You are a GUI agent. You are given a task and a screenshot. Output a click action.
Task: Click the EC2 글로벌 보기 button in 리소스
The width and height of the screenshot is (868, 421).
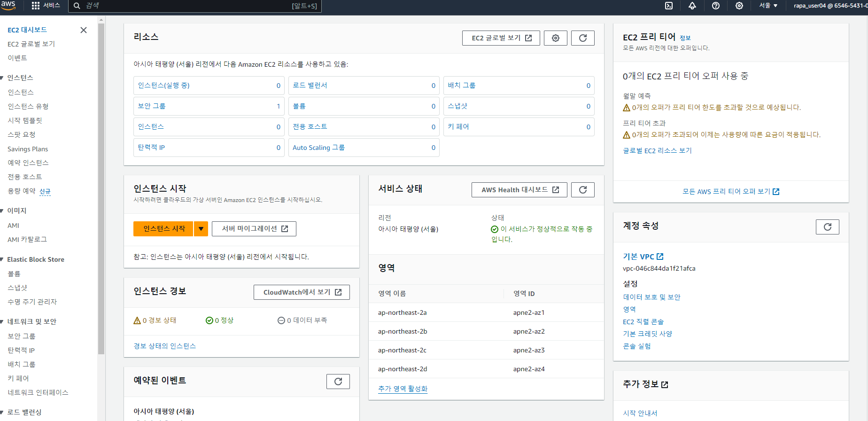coord(501,38)
